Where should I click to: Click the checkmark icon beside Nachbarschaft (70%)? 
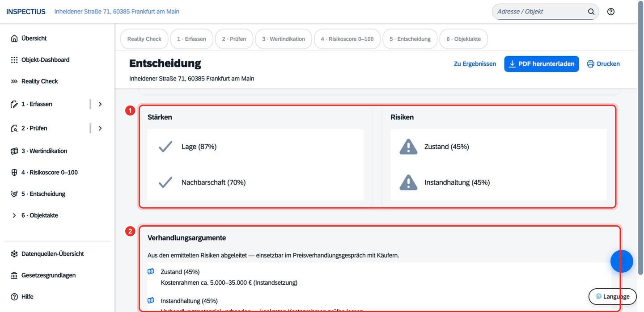pos(165,182)
